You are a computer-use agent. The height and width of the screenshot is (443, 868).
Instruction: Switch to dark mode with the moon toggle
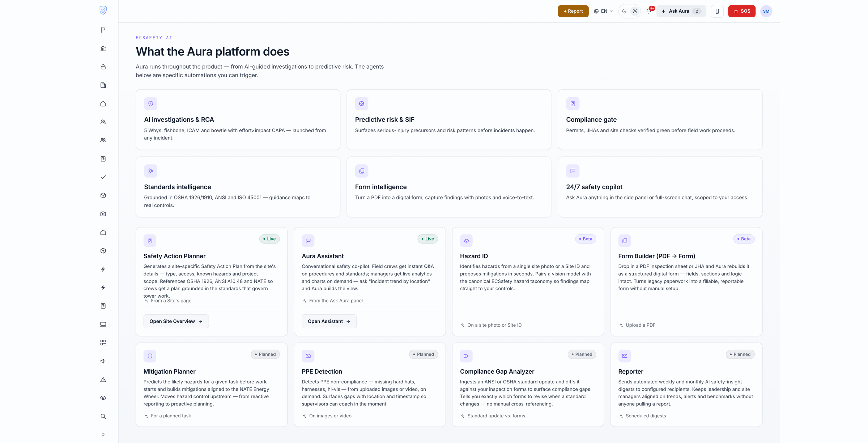(x=624, y=11)
